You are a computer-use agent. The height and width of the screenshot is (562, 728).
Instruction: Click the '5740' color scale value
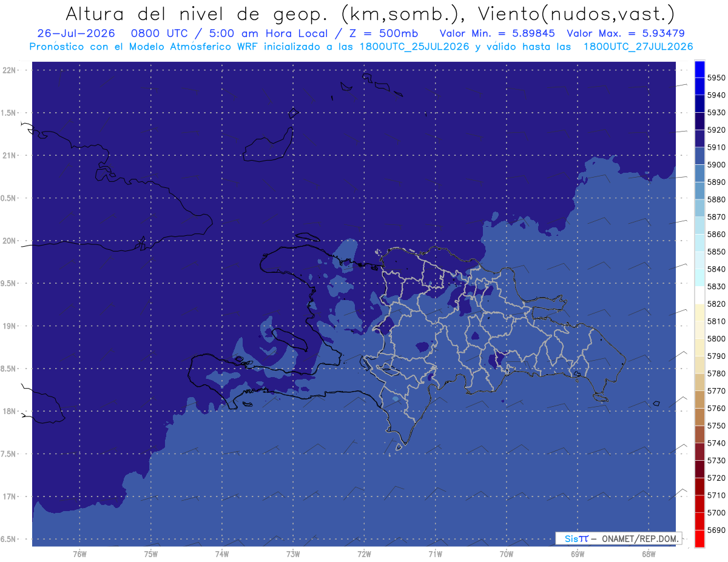point(716,443)
